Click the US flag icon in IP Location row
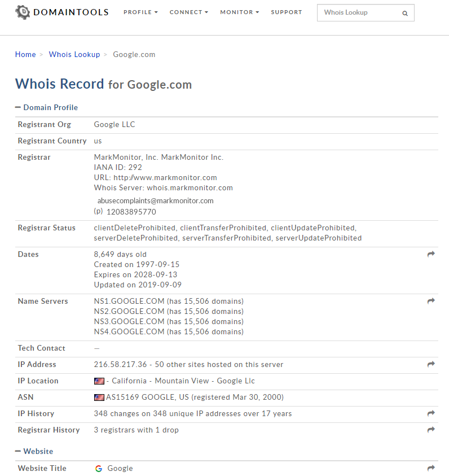The image size is (449, 476). (x=99, y=381)
